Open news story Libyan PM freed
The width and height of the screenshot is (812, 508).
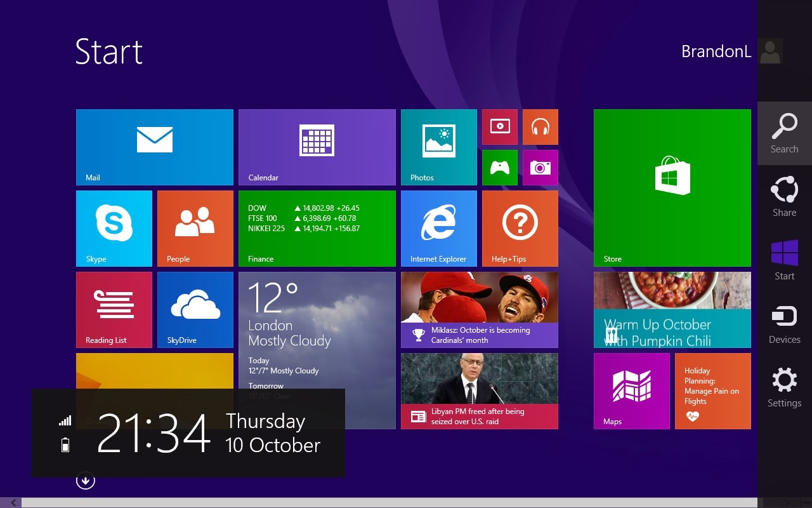(480, 391)
